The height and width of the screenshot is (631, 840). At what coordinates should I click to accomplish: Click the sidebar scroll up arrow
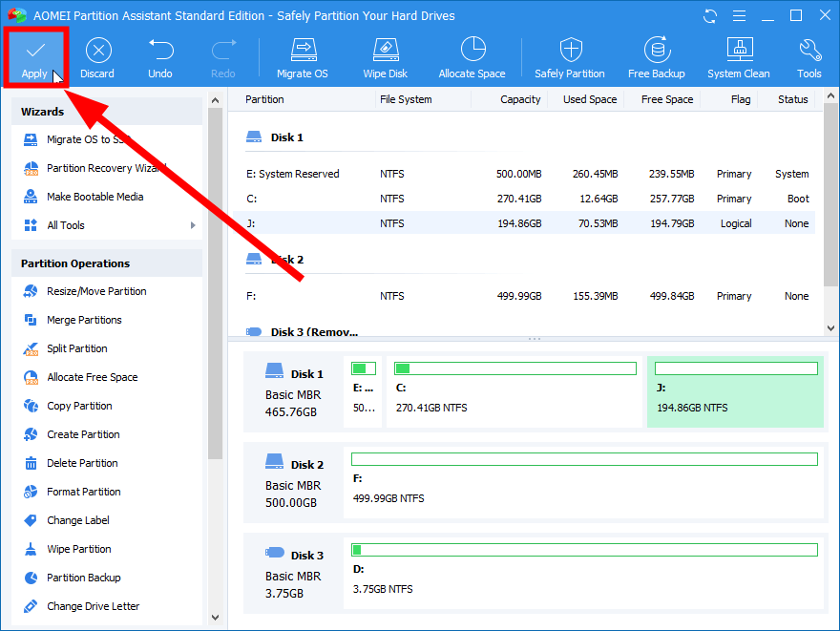pyautogui.click(x=215, y=100)
